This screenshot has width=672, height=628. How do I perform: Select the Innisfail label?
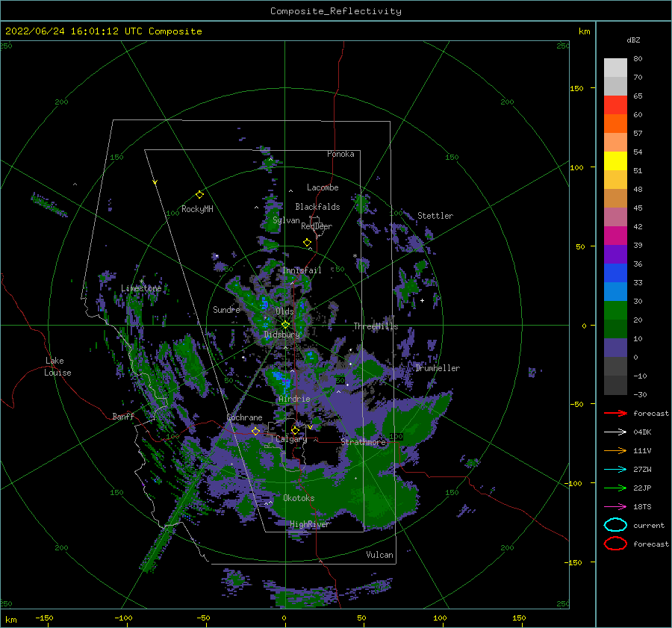coord(302,270)
